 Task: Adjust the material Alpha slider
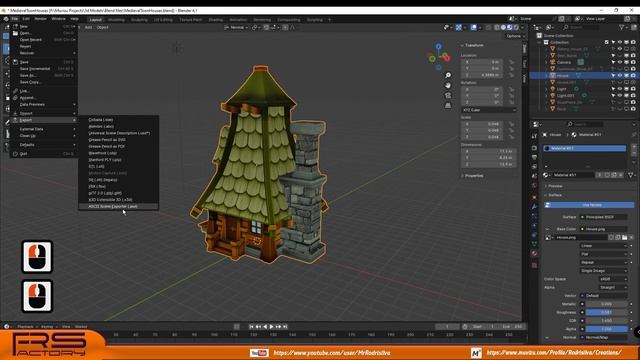[x=607, y=329]
